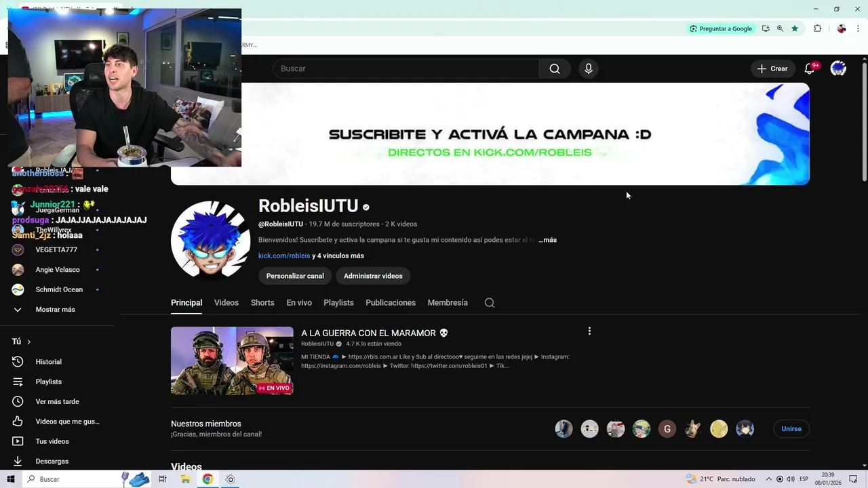The width and height of the screenshot is (868, 488).
Task: Open the volume speaker tray icon
Action: (791, 479)
